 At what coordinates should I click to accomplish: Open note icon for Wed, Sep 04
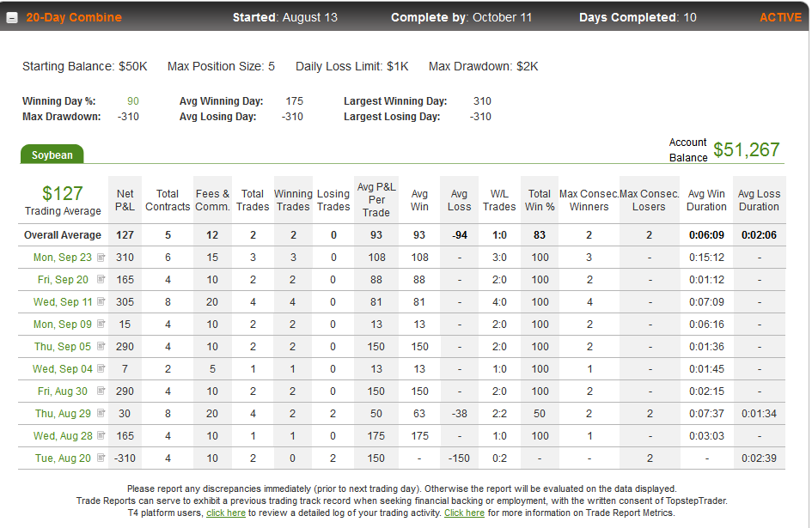(x=101, y=368)
